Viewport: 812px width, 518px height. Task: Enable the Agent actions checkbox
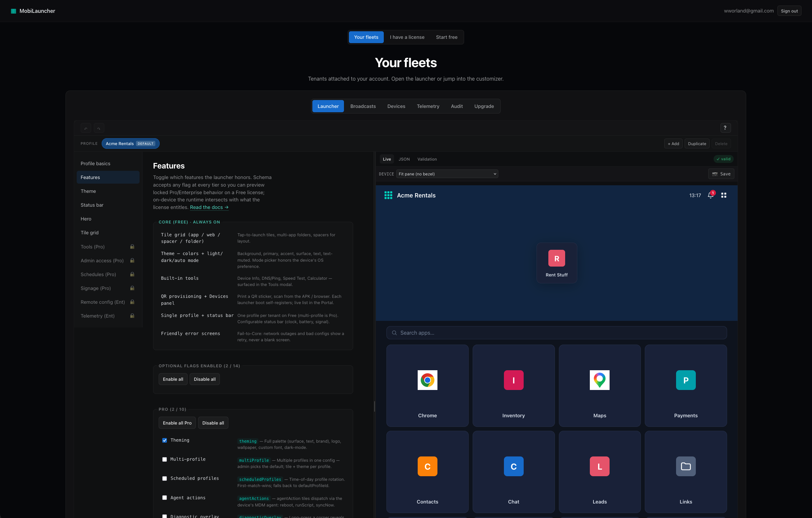[x=165, y=498]
